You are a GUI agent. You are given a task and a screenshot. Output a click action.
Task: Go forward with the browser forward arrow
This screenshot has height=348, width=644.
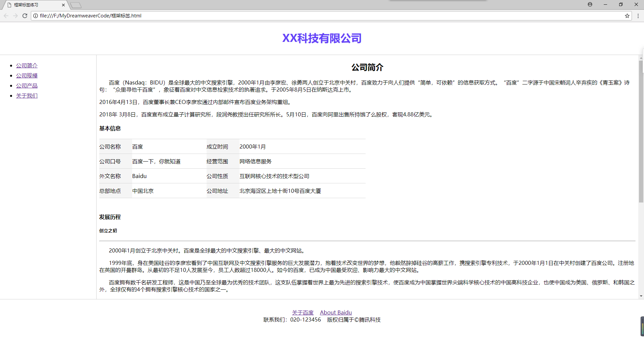pos(15,16)
